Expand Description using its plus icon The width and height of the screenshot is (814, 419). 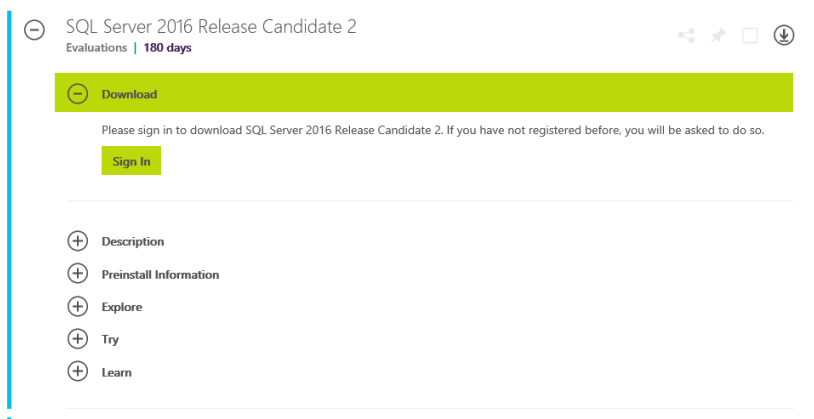pyautogui.click(x=78, y=241)
